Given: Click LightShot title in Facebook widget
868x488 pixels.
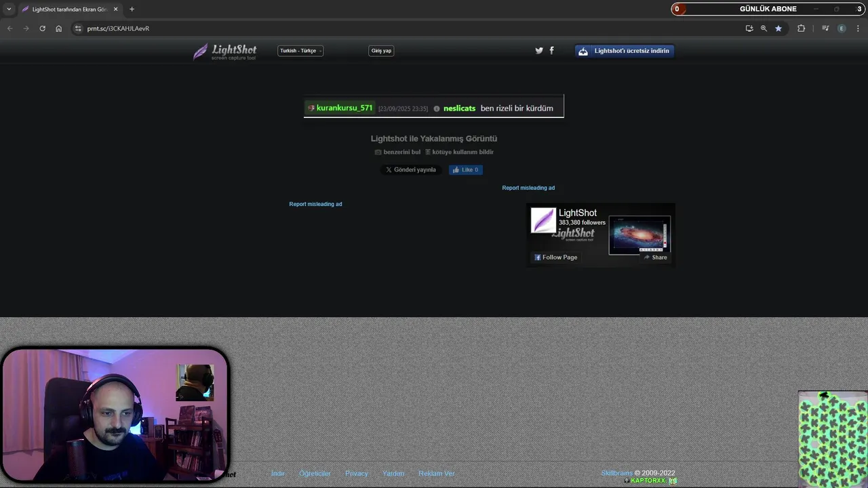Looking at the screenshot, I should [578, 213].
